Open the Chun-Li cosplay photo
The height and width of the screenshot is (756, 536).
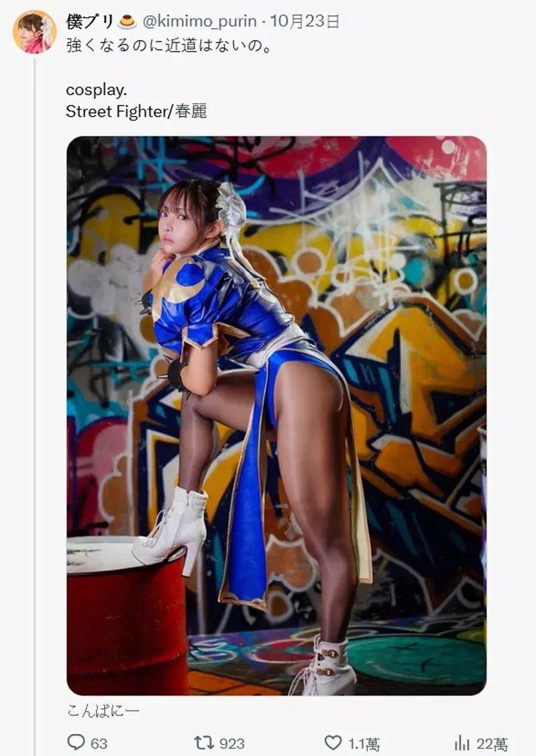tap(276, 416)
